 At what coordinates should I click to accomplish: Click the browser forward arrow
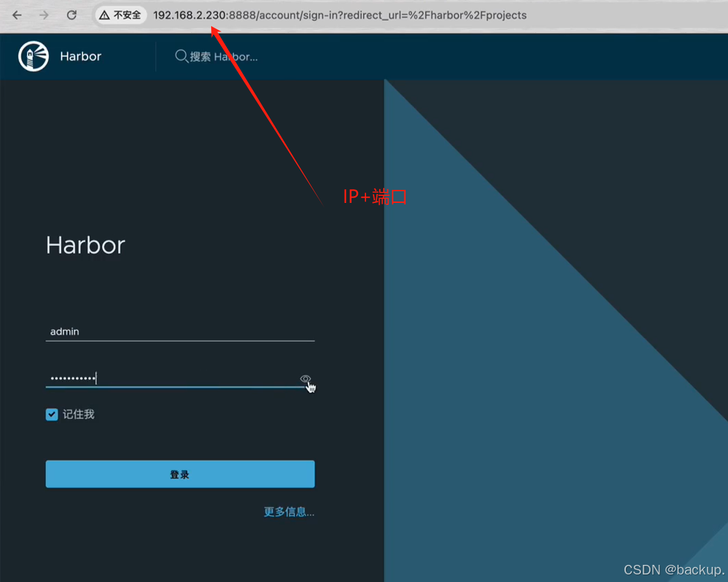point(44,15)
